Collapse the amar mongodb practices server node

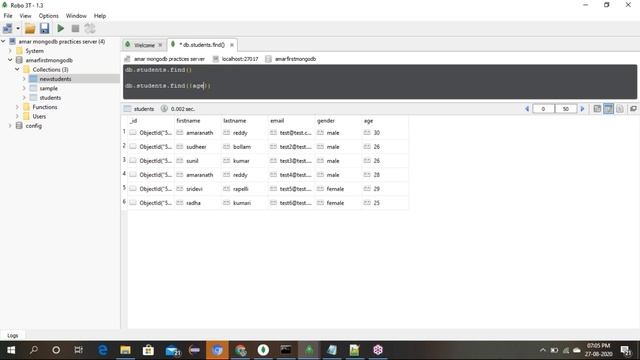(3, 41)
